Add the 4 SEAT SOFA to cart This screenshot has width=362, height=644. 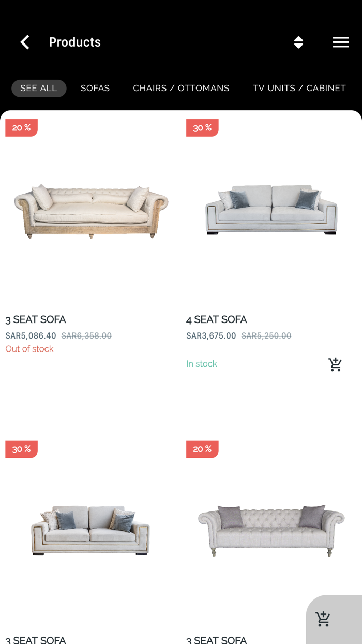[335, 364]
